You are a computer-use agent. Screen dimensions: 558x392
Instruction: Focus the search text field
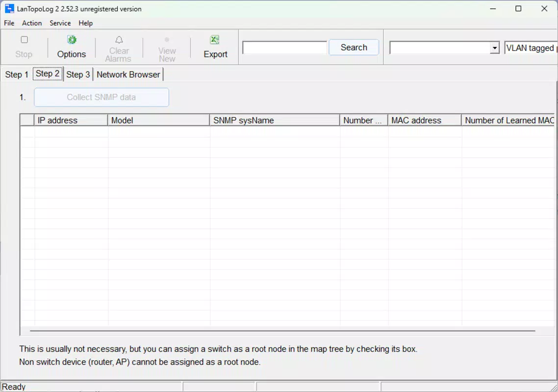tap(284, 48)
